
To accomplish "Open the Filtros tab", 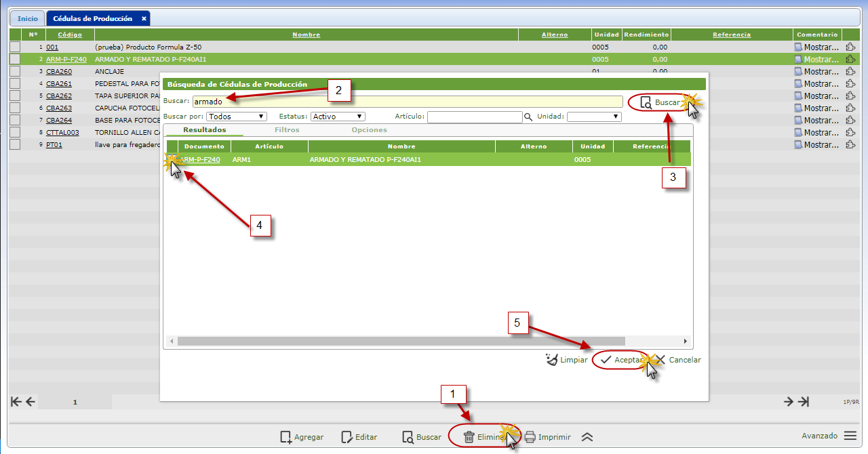I will click(x=287, y=129).
